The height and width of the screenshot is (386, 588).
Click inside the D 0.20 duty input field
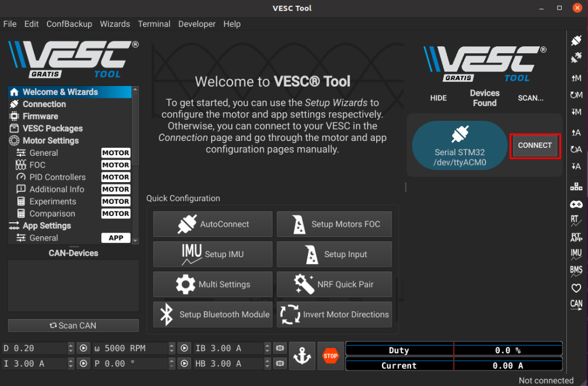(35, 348)
